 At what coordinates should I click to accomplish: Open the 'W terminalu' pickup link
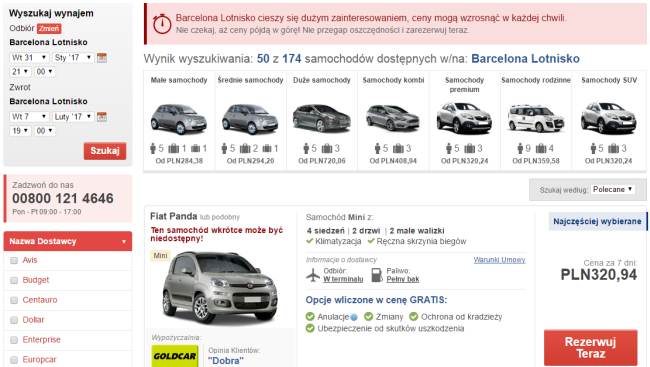343,279
